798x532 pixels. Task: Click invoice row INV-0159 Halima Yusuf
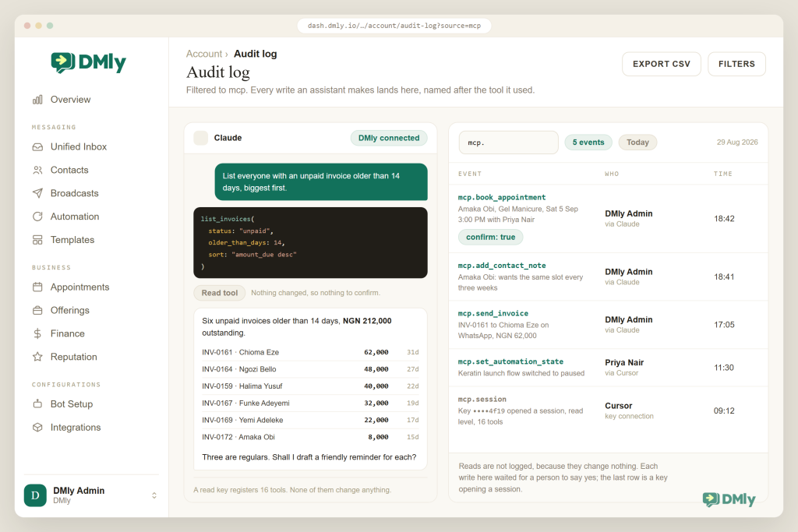pyautogui.click(x=310, y=386)
